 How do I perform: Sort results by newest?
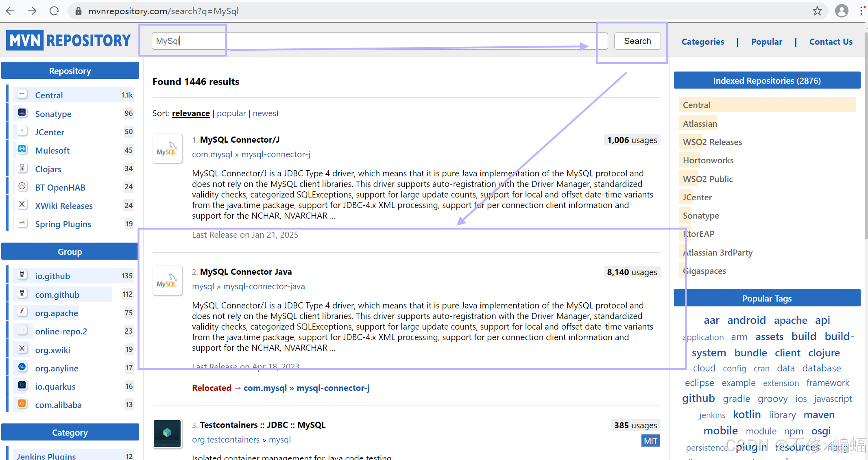pyautogui.click(x=266, y=113)
